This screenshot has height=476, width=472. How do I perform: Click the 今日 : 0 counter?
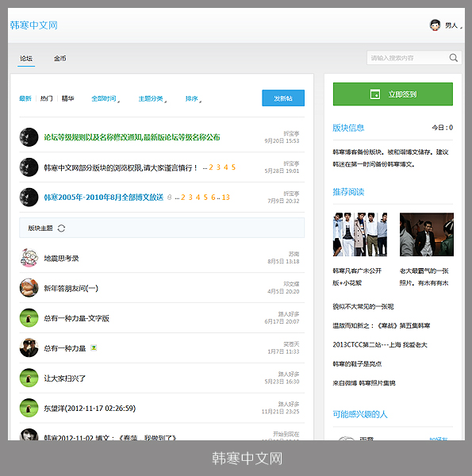443,128
